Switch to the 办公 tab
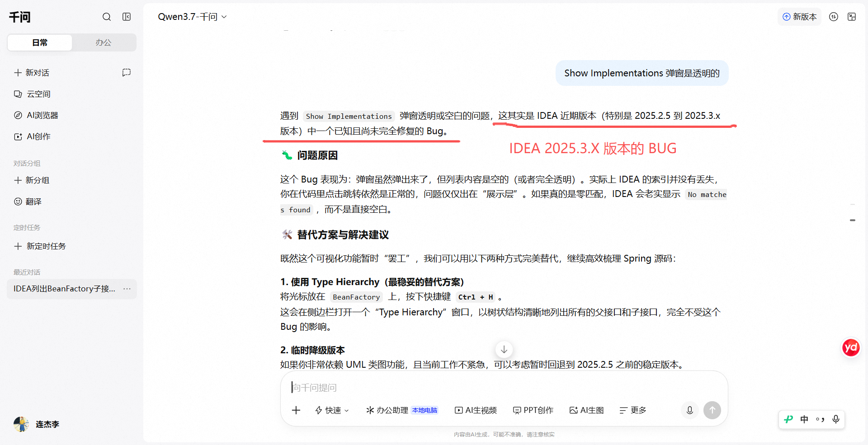The width and height of the screenshot is (868, 445). (x=103, y=42)
